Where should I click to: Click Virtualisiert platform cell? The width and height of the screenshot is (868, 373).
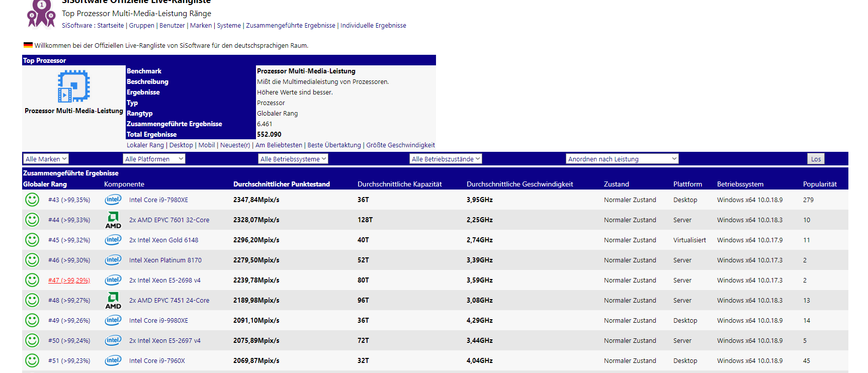click(x=689, y=240)
